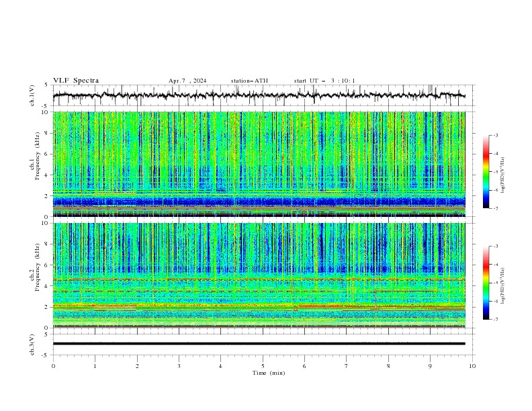Click the ch.3 black waveform band

coord(259,344)
